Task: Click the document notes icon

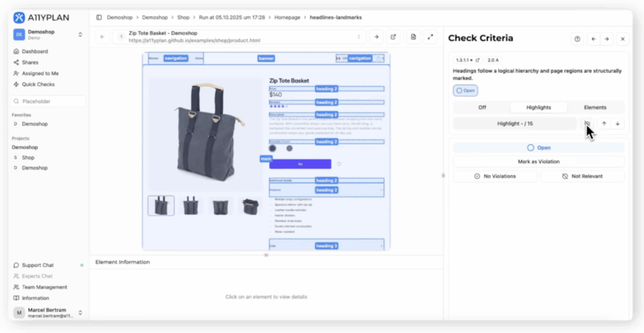Action: click(413, 37)
